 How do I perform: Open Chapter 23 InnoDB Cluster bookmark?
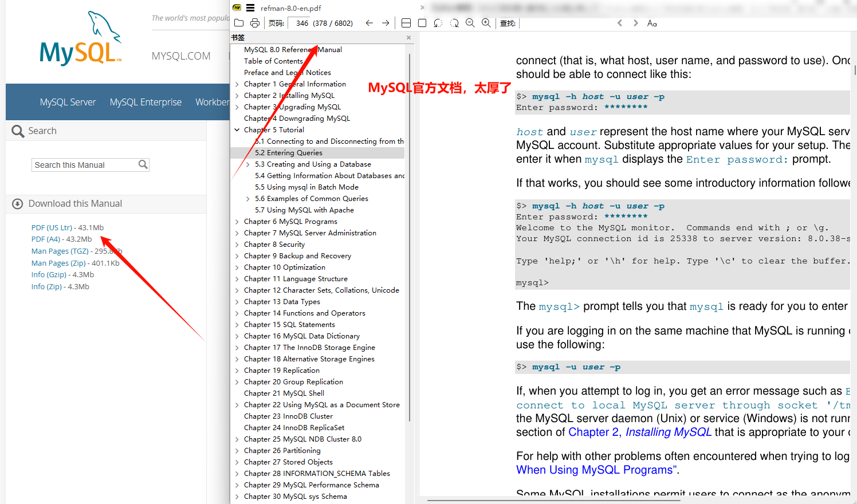pyautogui.click(x=288, y=416)
